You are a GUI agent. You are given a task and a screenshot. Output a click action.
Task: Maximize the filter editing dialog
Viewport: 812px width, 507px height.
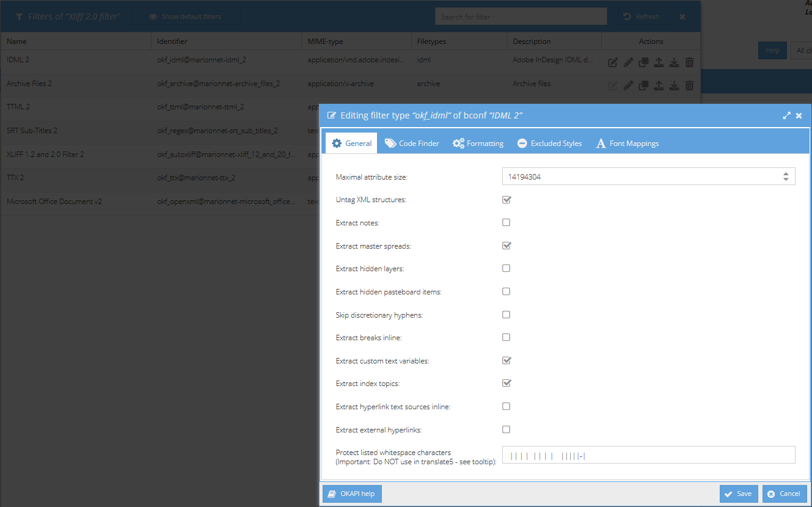[x=786, y=115]
